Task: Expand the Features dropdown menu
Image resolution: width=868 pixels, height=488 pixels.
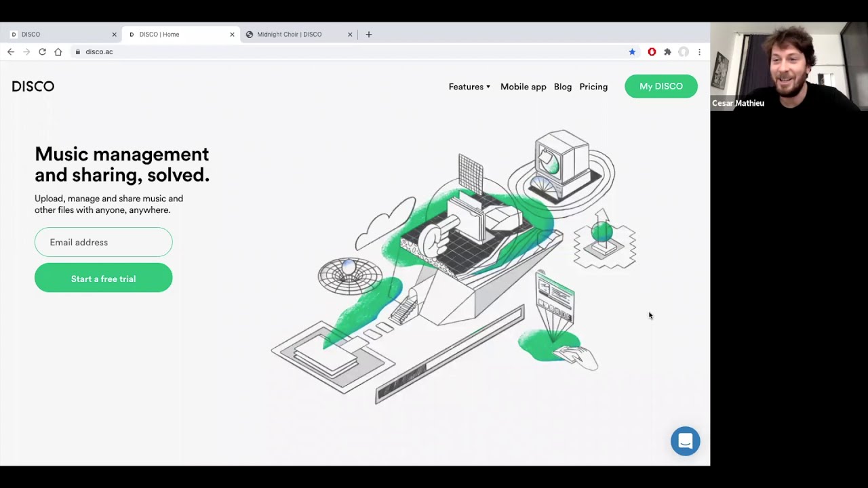Action: point(469,87)
